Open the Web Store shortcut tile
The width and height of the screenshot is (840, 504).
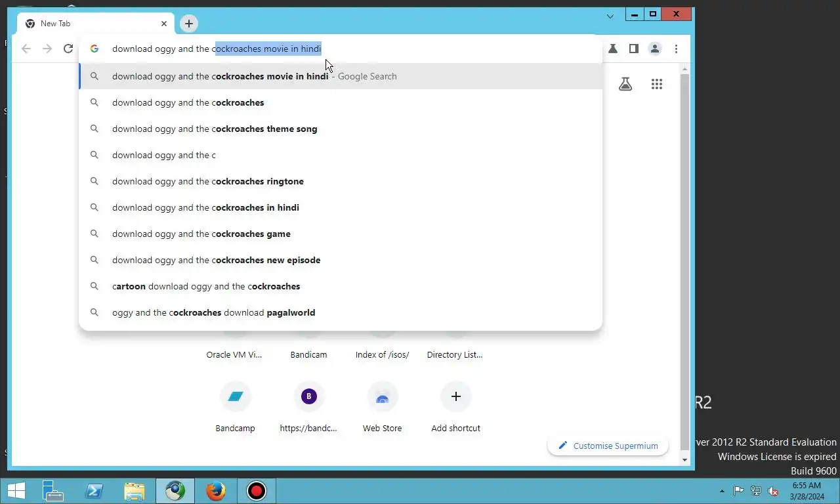point(382,407)
